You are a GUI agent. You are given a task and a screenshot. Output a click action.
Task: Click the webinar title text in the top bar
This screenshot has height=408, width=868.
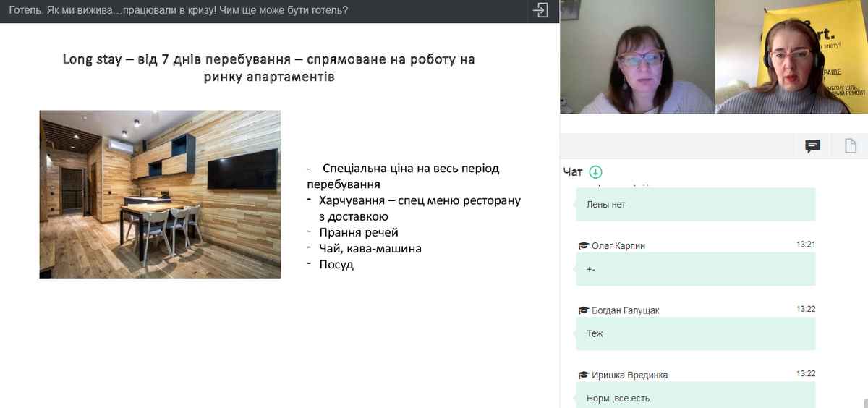(x=179, y=11)
